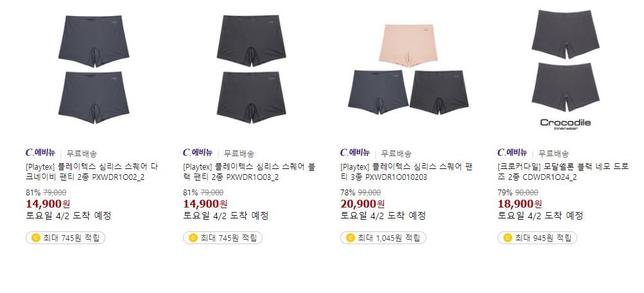The height and width of the screenshot is (293, 644).
Task: Open the 크로커다일 모달쉘론 블랙 네모 드로즈 title link
Action: point(563,172)
